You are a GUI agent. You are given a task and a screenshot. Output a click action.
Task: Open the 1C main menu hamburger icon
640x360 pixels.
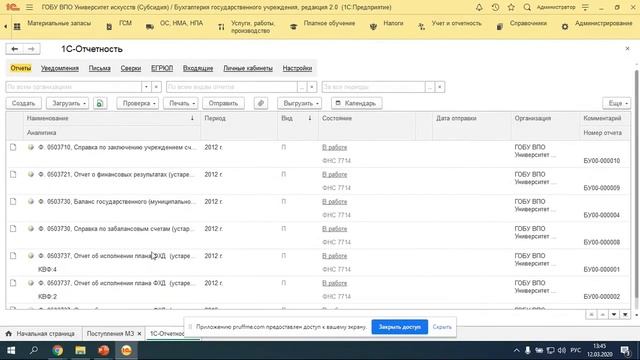click(x=29, y=7)
